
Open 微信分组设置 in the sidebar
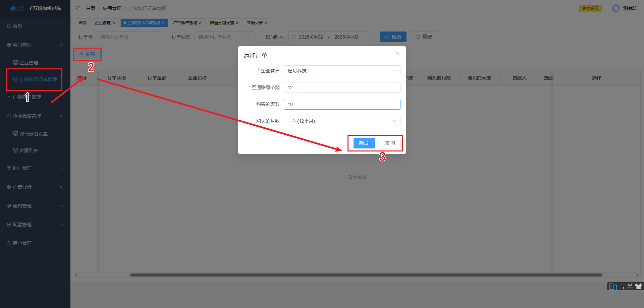coord(33,134)
